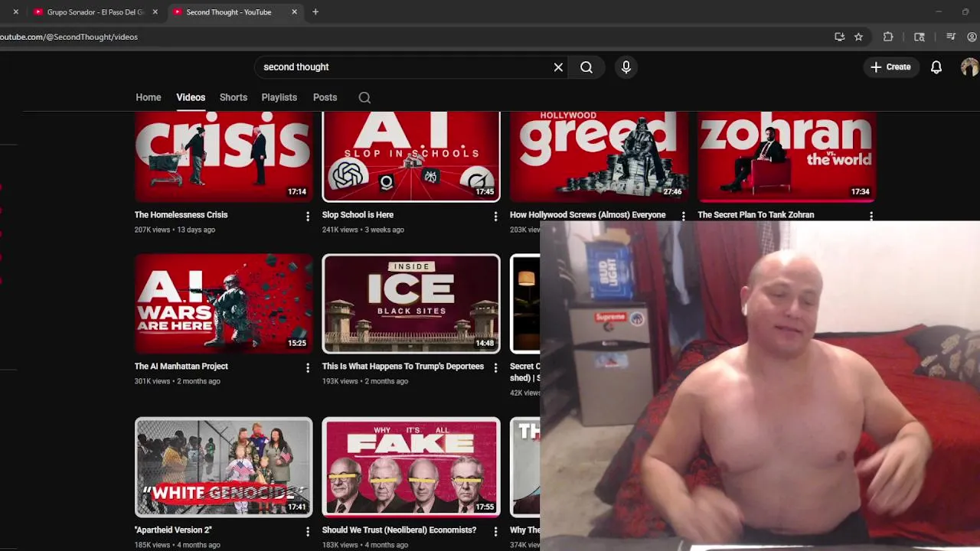Image resolution: width=980 pixels, height=551 pixels.
Task: Open options menu for Apartheid Version 2
Action: pyautogui.click(x=308, y=531)
